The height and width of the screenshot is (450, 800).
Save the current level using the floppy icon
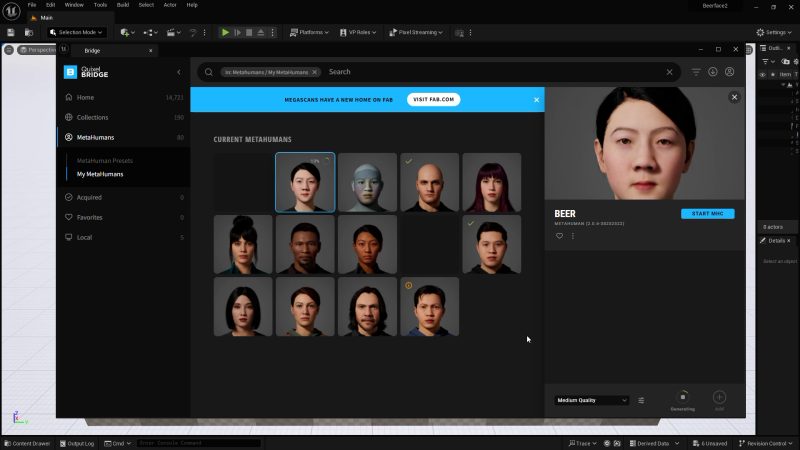(11, 33)
